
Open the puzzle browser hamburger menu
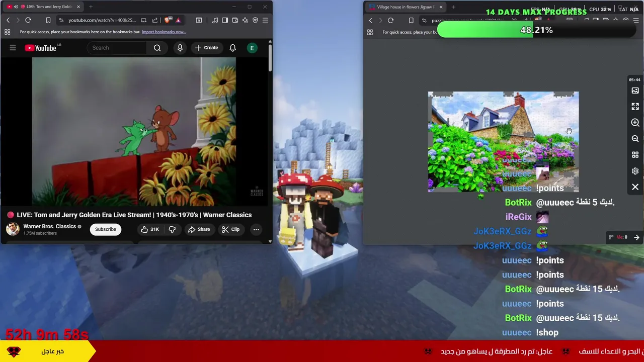(x=636, y=20)
